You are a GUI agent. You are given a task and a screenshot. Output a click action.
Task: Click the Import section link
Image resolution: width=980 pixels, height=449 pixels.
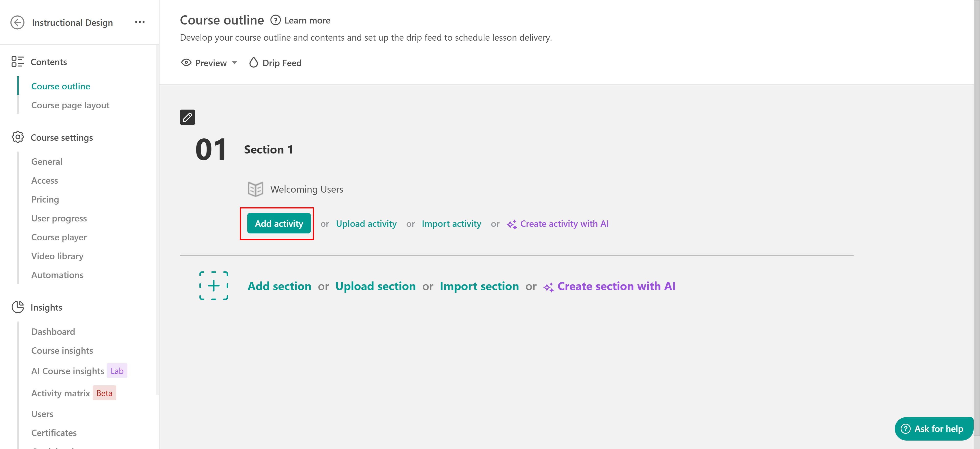479,286
